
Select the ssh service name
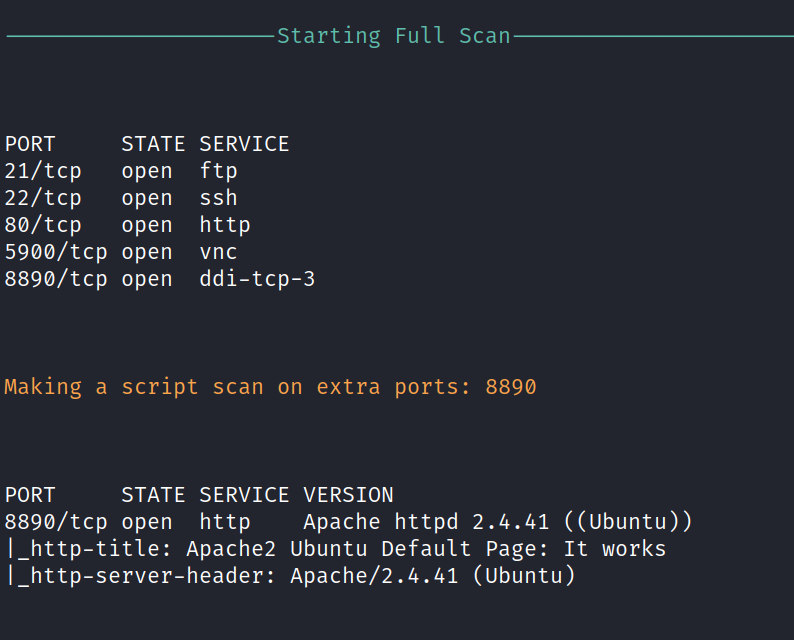[x=218, y=198]
